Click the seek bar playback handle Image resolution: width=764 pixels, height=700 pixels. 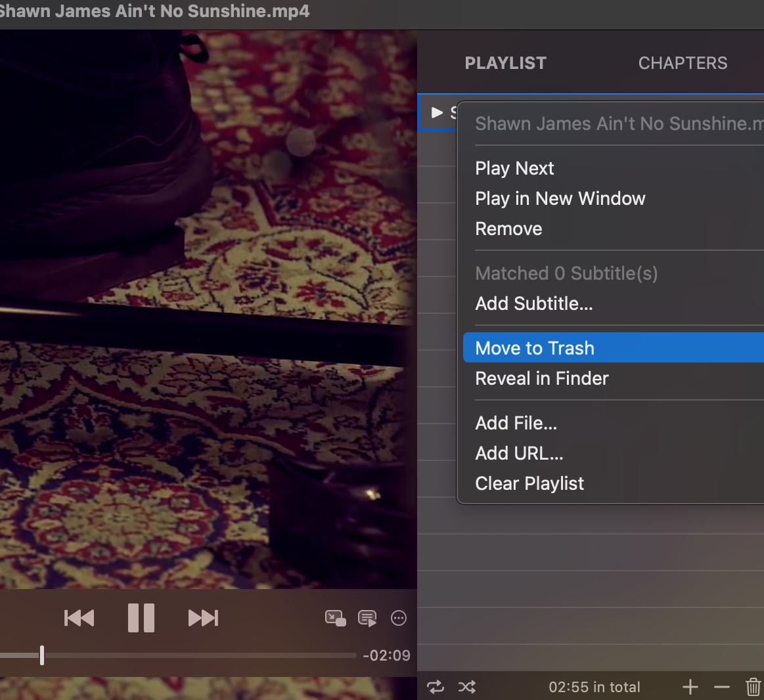click(x=42, y=655)
